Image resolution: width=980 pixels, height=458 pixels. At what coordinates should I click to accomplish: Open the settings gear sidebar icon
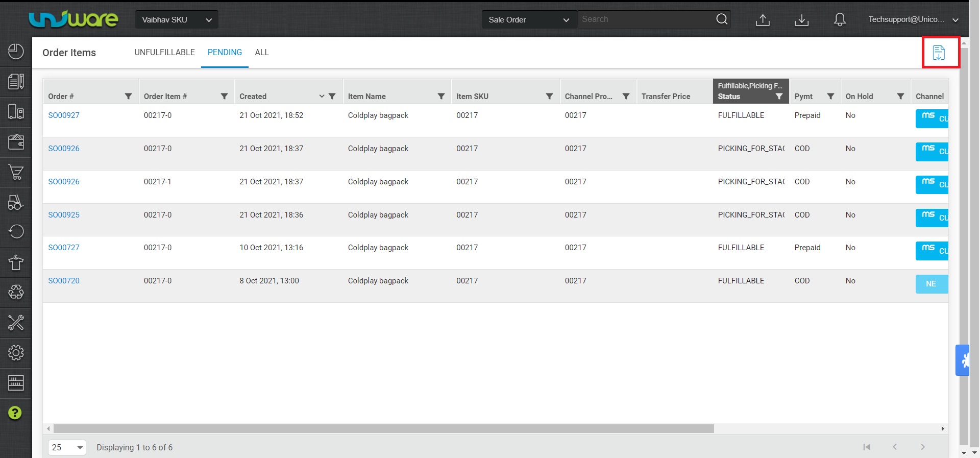pos(16,352)
